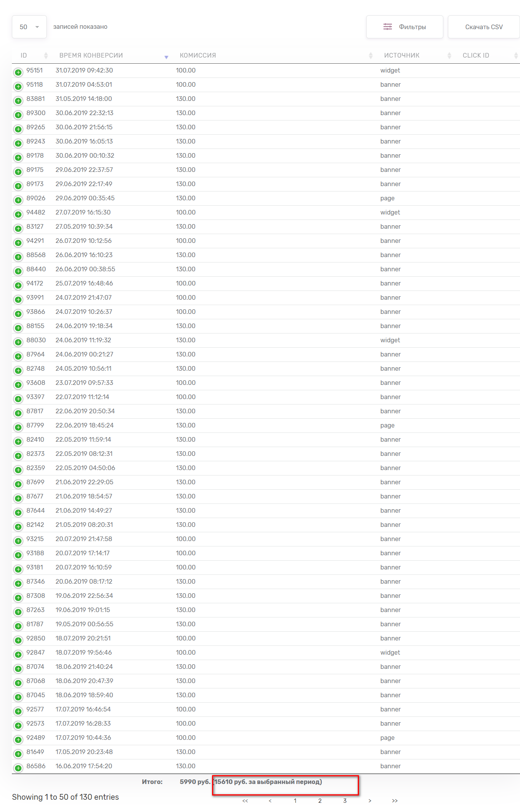
Task: Go to pagination page 3
Action: pyautogui.click(x=345, y=800)
